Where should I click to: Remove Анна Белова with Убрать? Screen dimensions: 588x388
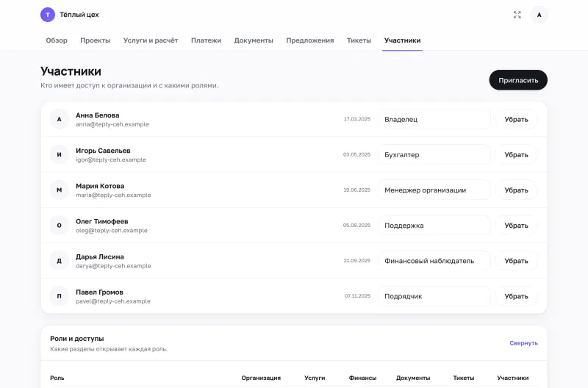(x=516, y=119)
